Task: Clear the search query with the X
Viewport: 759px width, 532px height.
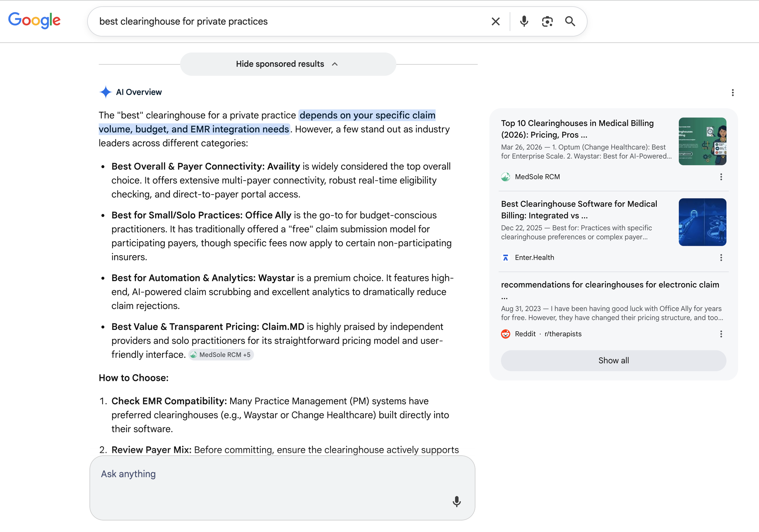Action: pos(495,22)
